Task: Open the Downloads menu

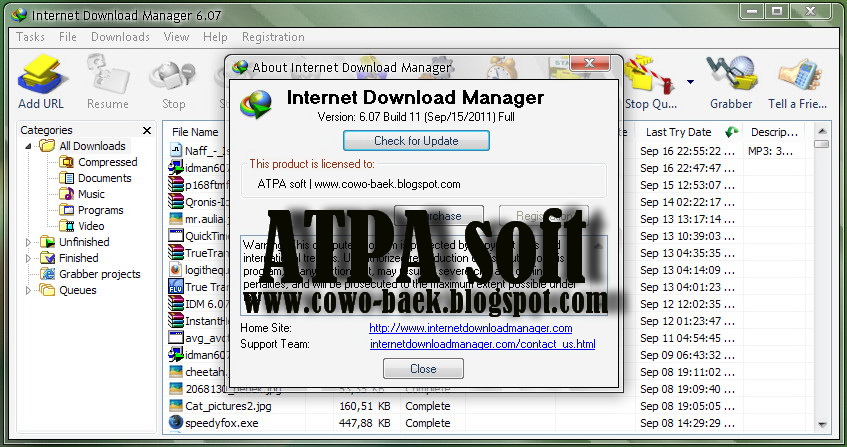Action: (120, 37)
